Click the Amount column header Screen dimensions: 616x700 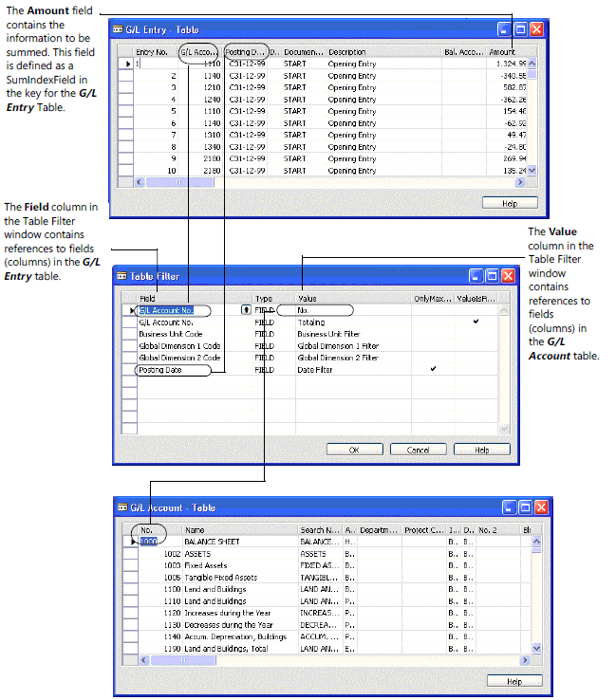[503, 52]
